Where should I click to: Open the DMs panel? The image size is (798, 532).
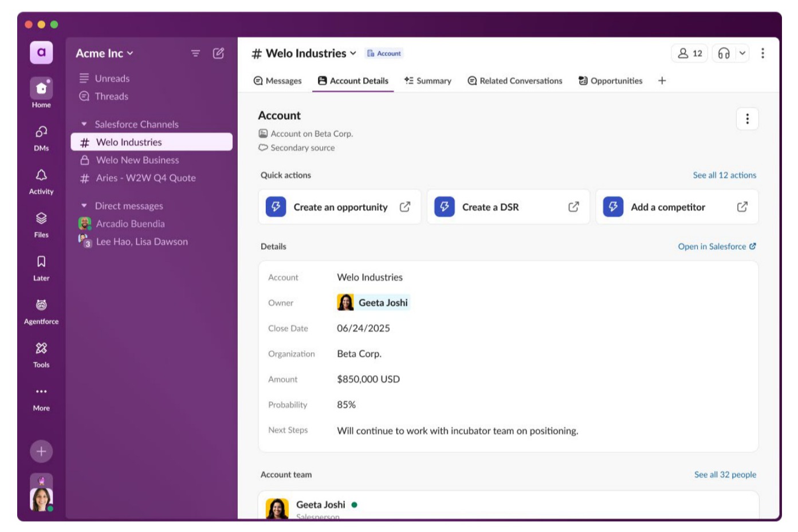click(41, 136)
